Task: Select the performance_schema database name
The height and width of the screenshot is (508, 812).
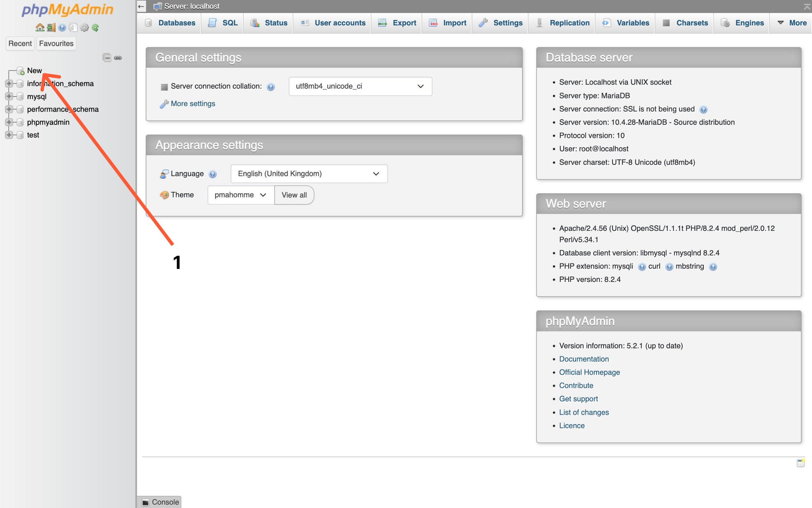Action: [63, 110]
